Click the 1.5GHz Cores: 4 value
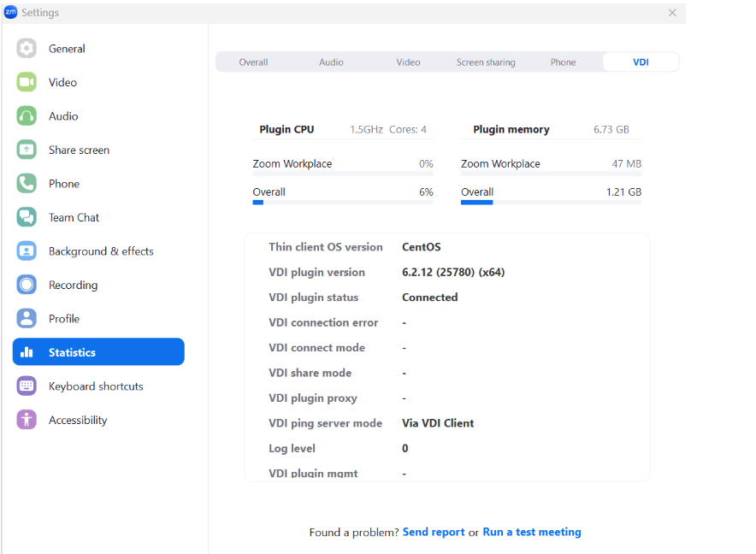This screenshot has height=554, width=756. click(388, 129)
